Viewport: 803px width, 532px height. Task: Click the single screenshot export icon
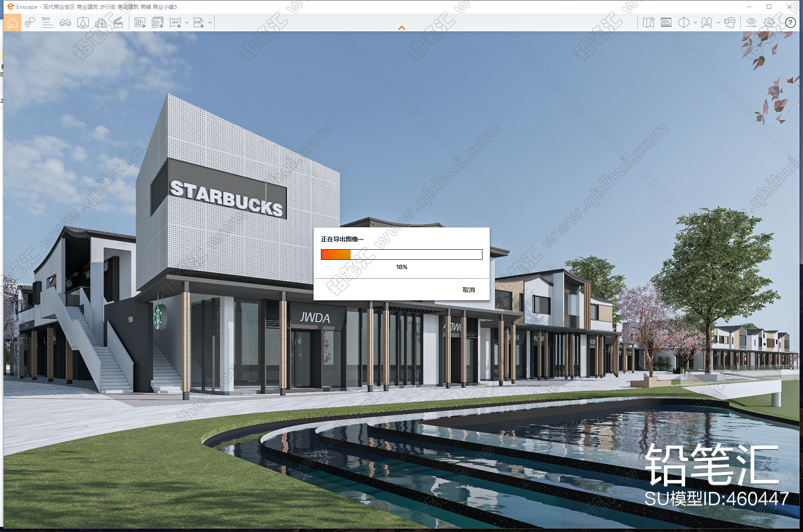(140, 22)
